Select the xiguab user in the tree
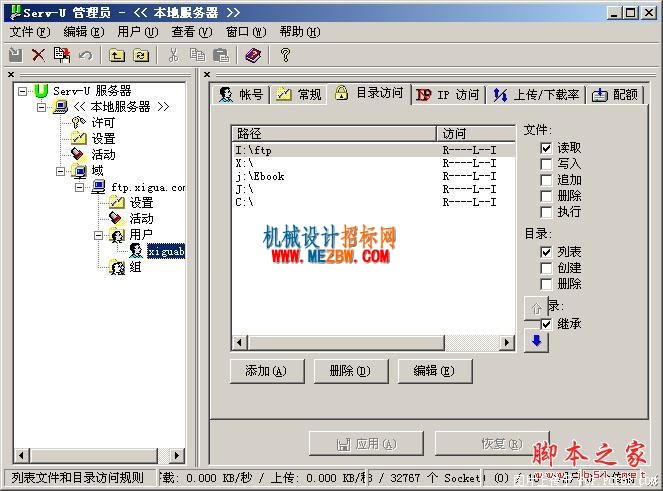The image size is (663, 491). pyautogui.click(x=166, y=251)
